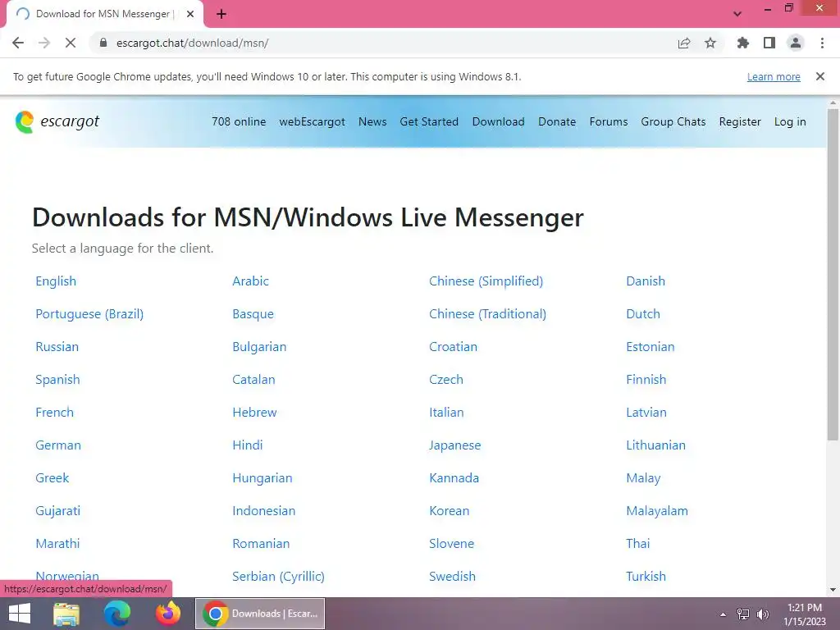Open the Extensions puzzle icon
This screenshot has height=630, width=840.
743,43
